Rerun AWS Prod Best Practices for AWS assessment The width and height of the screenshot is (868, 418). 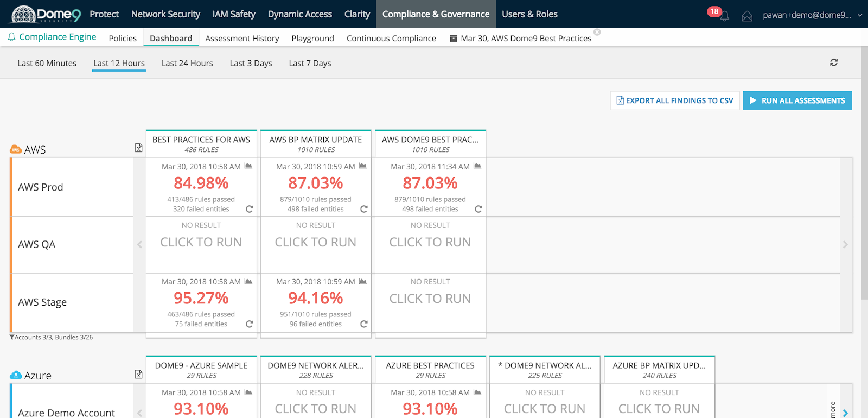point(250,209)
